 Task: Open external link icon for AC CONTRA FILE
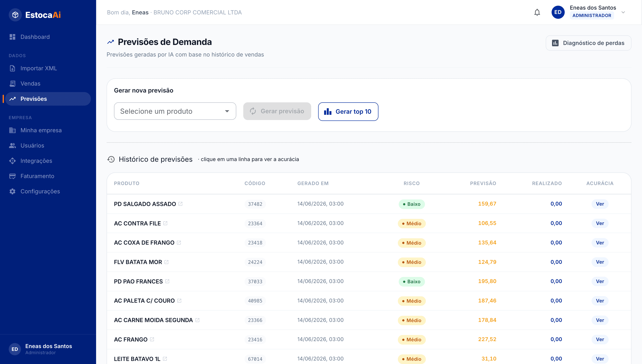click(165, 223)
